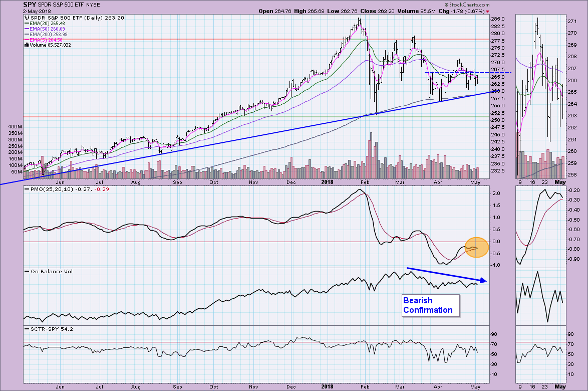The width and height of the screenshot is (588, 391).
Task: Click the 2-May-2018 date label
Action: 36,11
